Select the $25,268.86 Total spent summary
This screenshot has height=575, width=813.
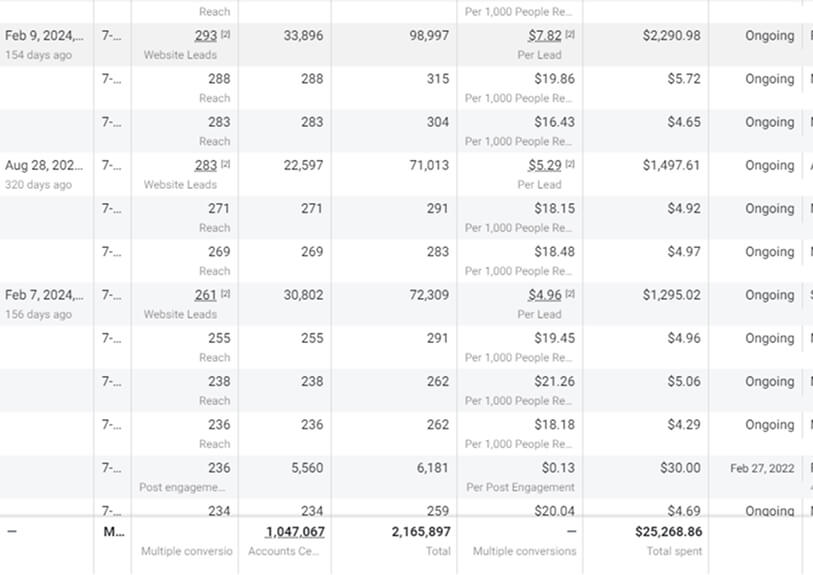(668, 532)
